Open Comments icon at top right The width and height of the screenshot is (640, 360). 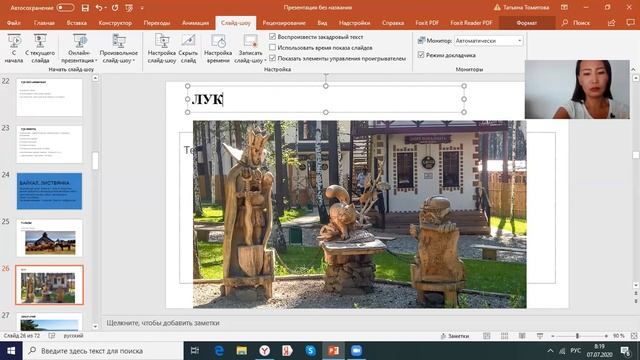point(630,23)
